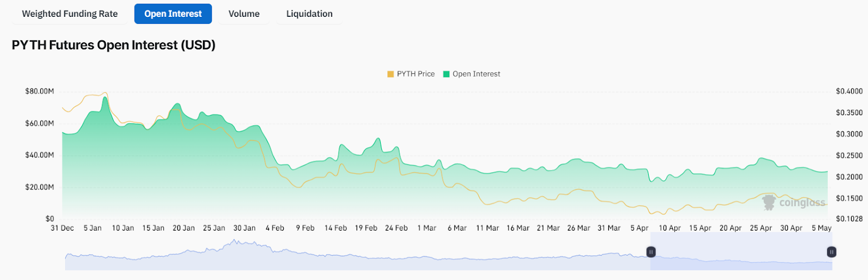Image resolution: width=868 pixels, height=280 pixels.
Task: Click the 4 Feb date label on axis
Action: click(275, 228)
